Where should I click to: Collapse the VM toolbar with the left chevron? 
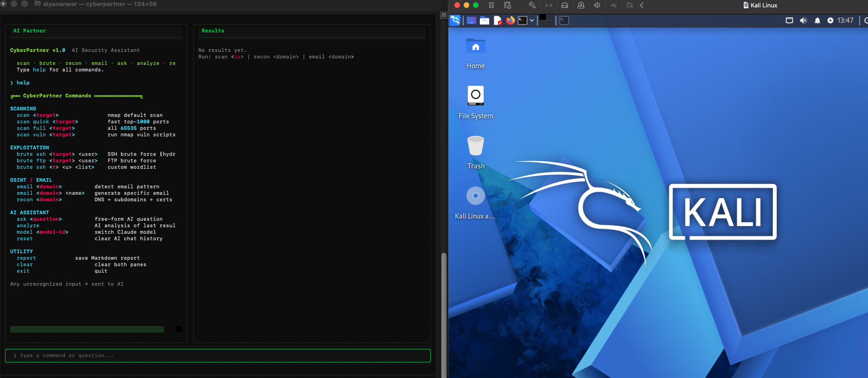[642, 6]
